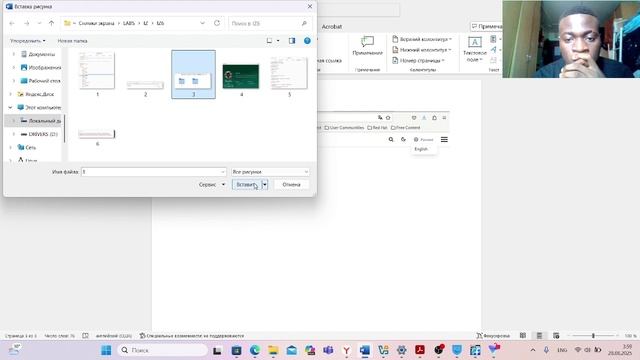Open Microsoft Teams from the taskbar
Viewport: 640px width, 360px height.
(x=328, y=350)
